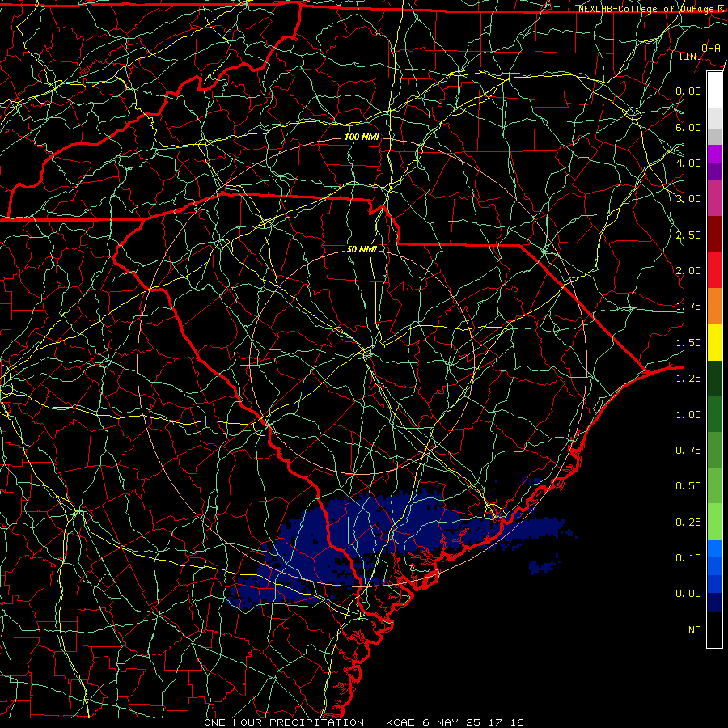
Task: Click the "ND" legend label
Action: (695, 630)
